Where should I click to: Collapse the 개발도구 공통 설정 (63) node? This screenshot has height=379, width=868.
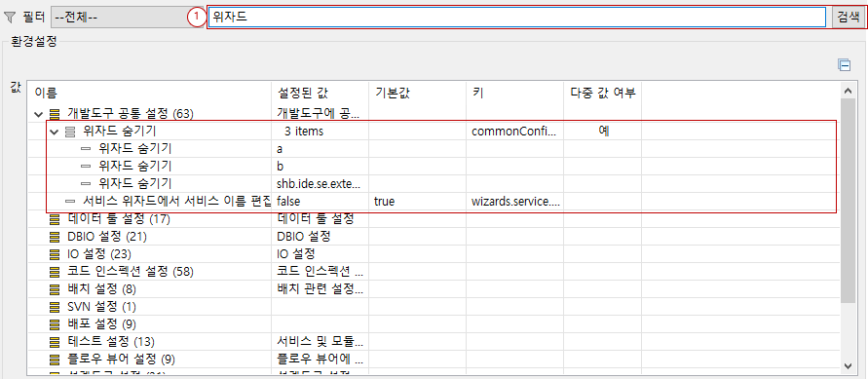point(38,115)
